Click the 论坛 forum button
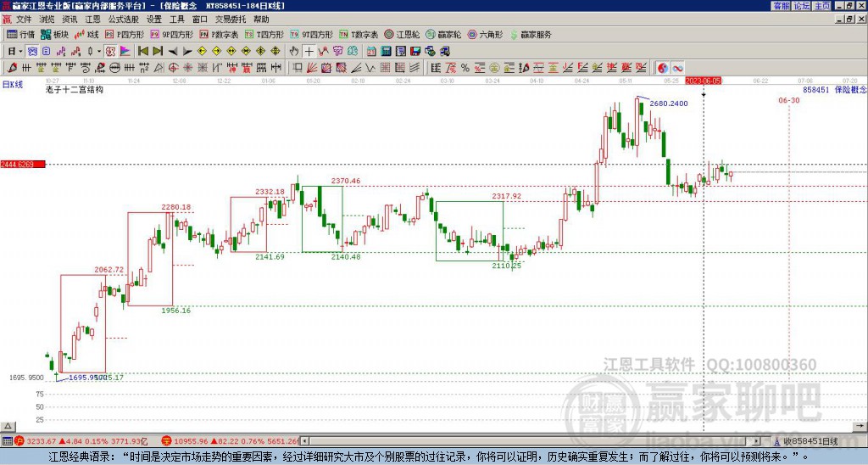Screen dimensions: 868x465 802,6
